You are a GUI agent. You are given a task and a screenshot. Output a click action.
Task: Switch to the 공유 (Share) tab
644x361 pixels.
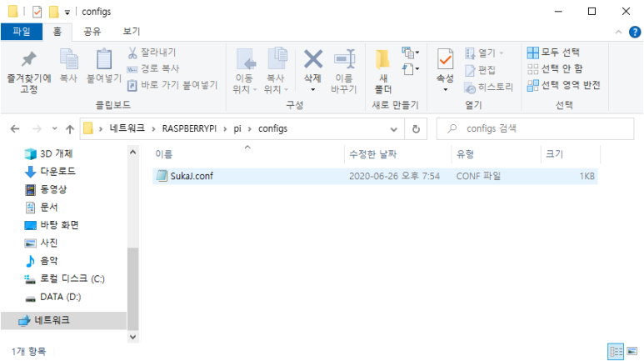(92, 32)
